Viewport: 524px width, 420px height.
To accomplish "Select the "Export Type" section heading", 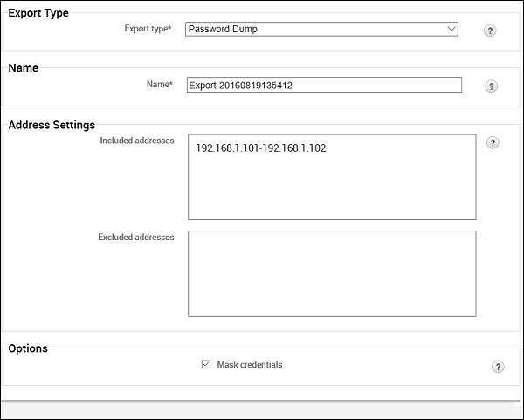I will tap(38, 13).
